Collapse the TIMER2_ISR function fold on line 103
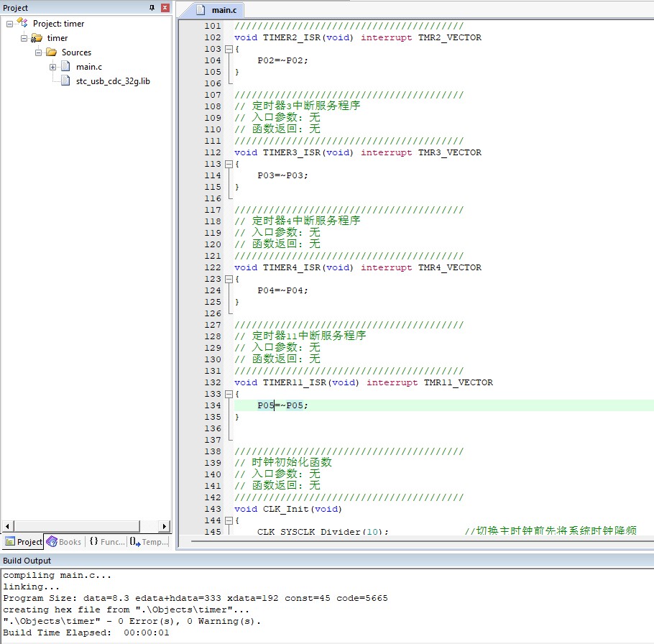 point(229,49)
